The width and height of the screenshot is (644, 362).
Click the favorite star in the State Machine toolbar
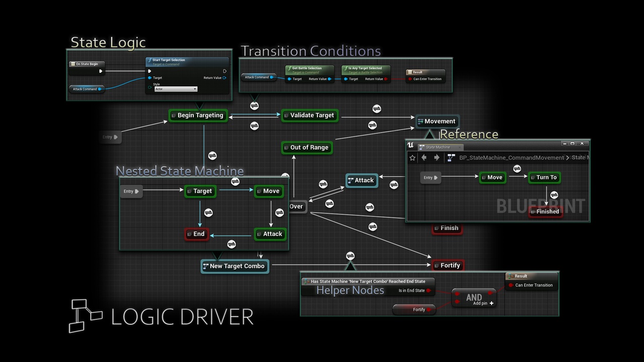(x=413, y=157)
